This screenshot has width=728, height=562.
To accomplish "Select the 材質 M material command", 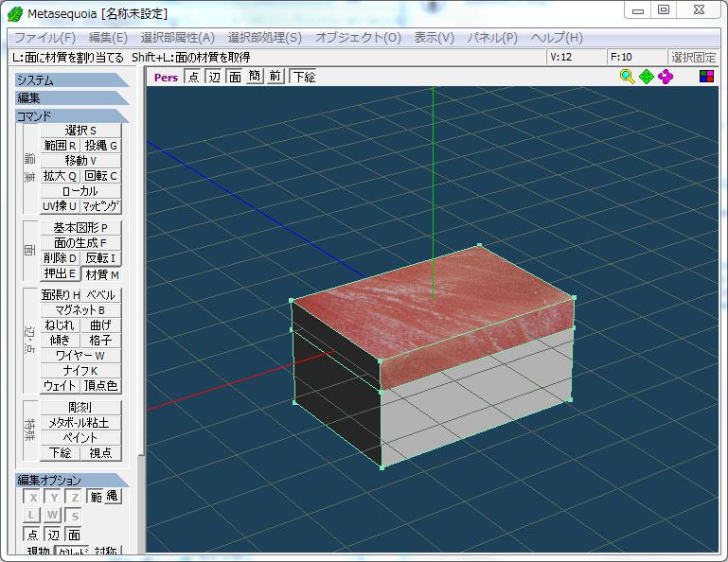I will [x=101, y=274].
